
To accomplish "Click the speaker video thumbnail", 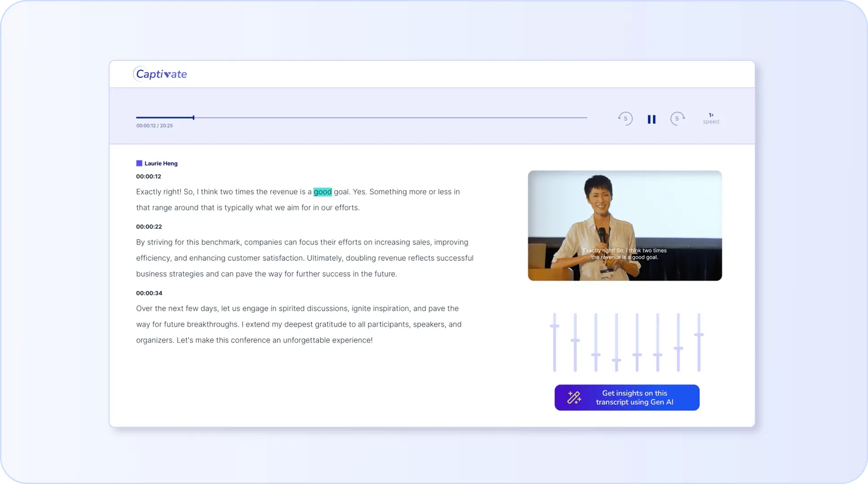I will tap(624, 225).
